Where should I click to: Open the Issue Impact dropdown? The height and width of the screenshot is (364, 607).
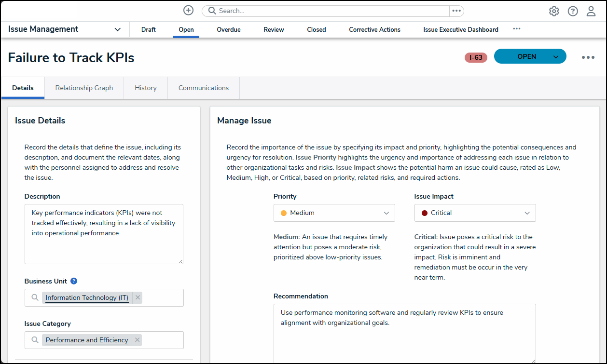[475, 213]
